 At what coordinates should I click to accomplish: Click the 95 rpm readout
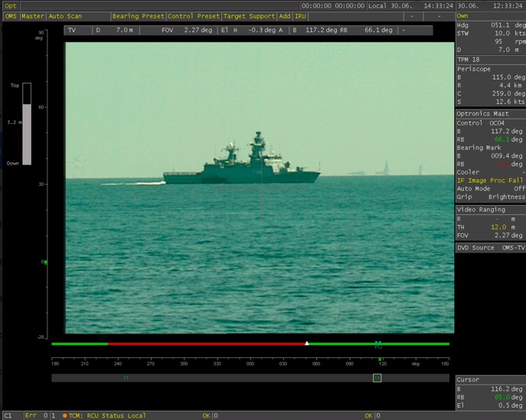pos(510,41)
